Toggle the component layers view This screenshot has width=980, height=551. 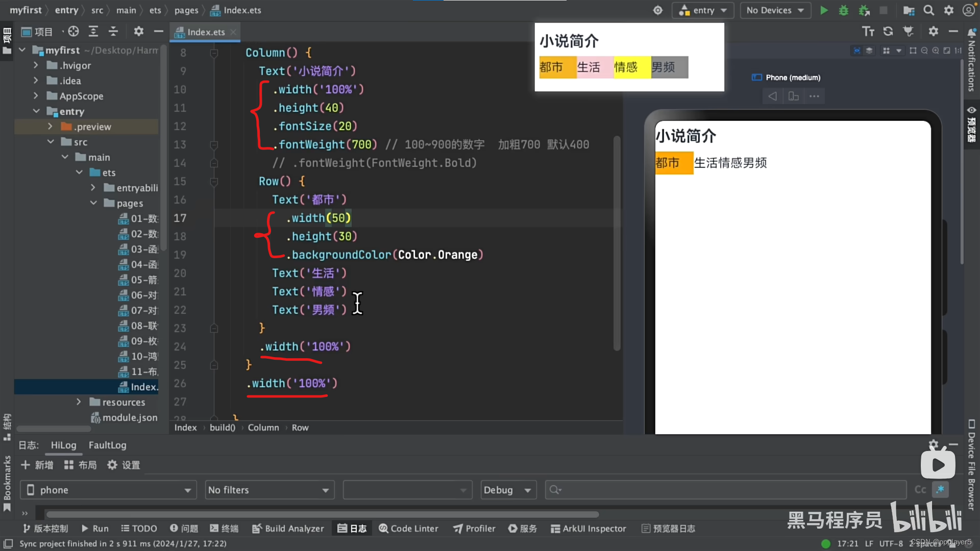coord(869,51)
